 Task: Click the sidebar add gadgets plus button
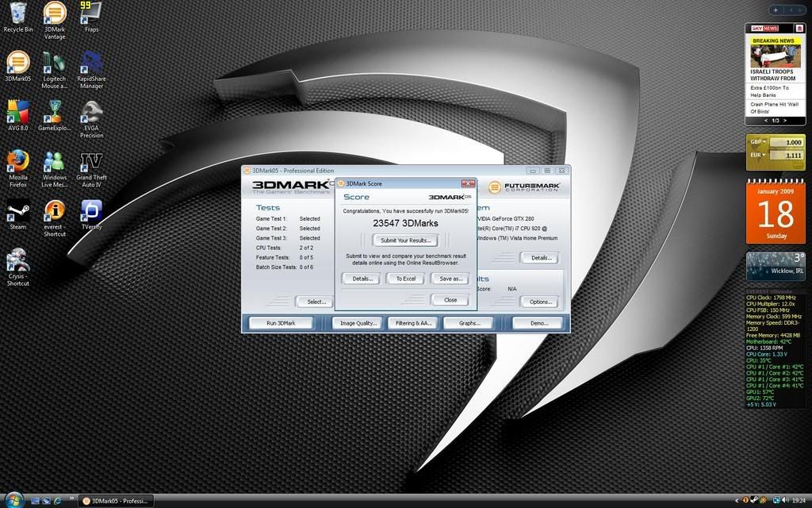click(776, 10)
